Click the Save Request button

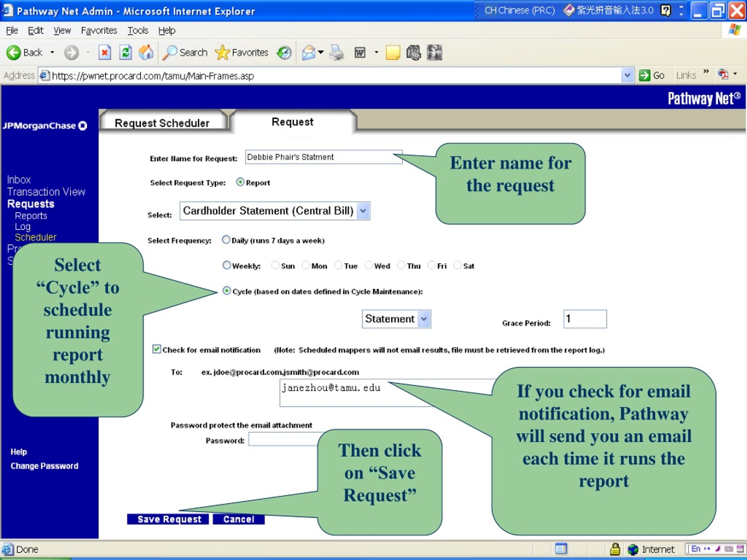[x=168, y=519]
